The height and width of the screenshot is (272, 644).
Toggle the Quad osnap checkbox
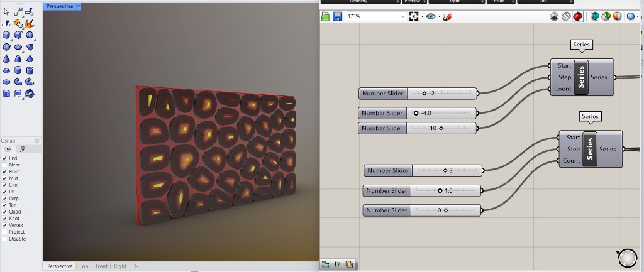4,212
